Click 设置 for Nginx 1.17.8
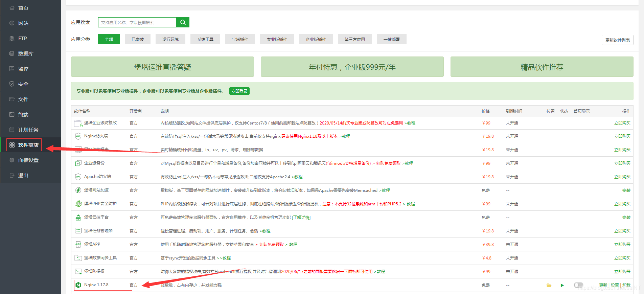Image resolution: width=644 pixels, height=294 pixels. (x=615, y=285)
